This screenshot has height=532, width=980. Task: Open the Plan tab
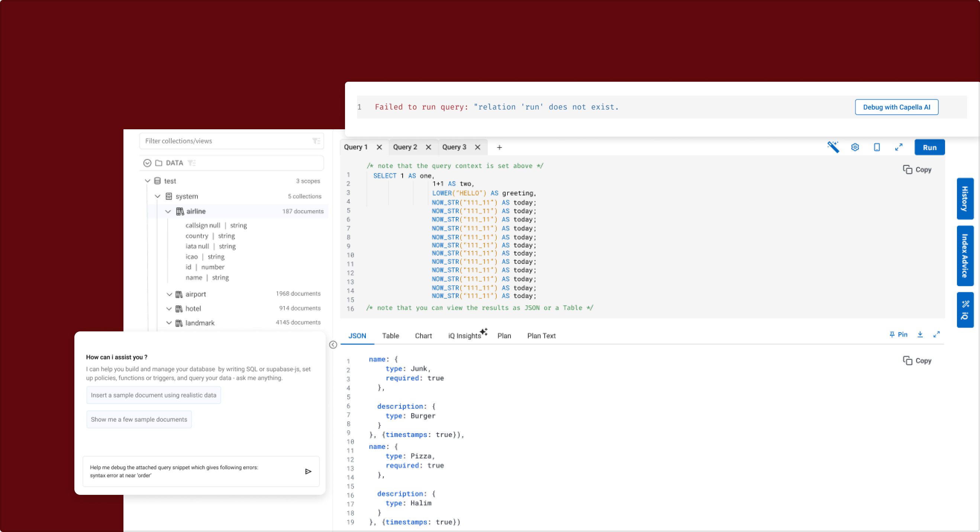tap(504, 336)
